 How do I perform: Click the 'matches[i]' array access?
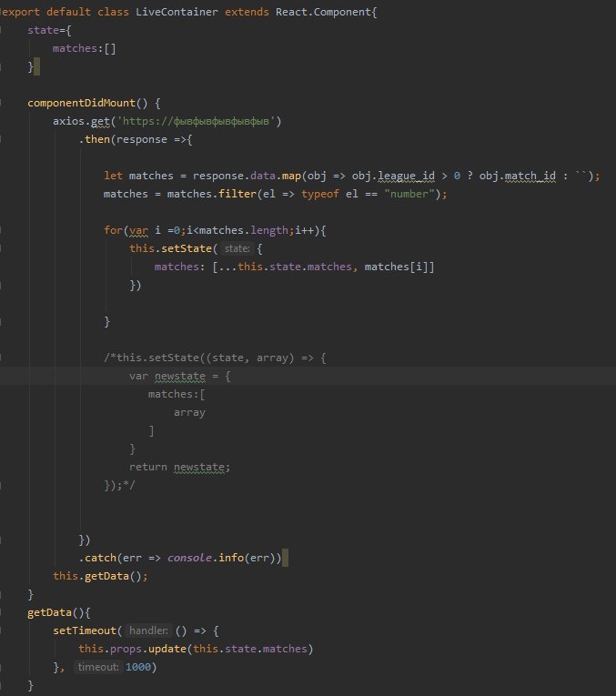tap(397, 267)
